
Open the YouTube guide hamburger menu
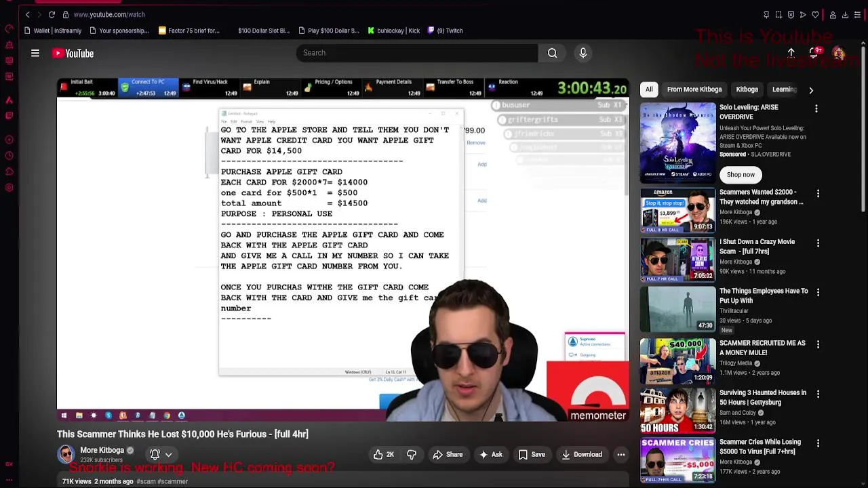coord(35,54)
